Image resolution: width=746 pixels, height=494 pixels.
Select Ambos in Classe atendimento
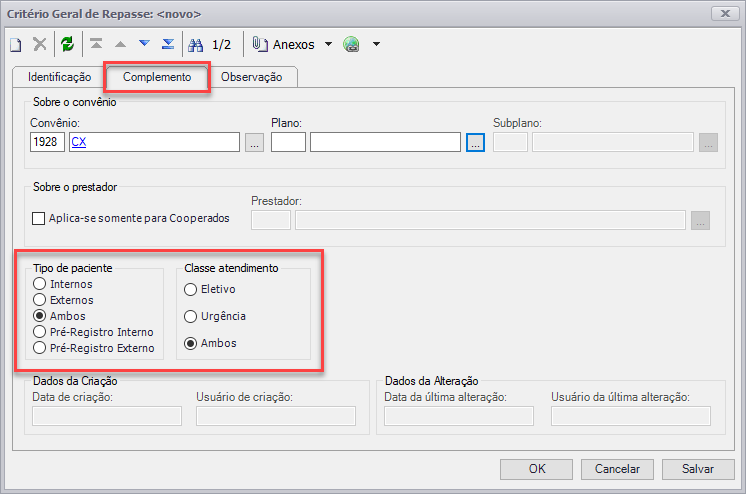190,343
